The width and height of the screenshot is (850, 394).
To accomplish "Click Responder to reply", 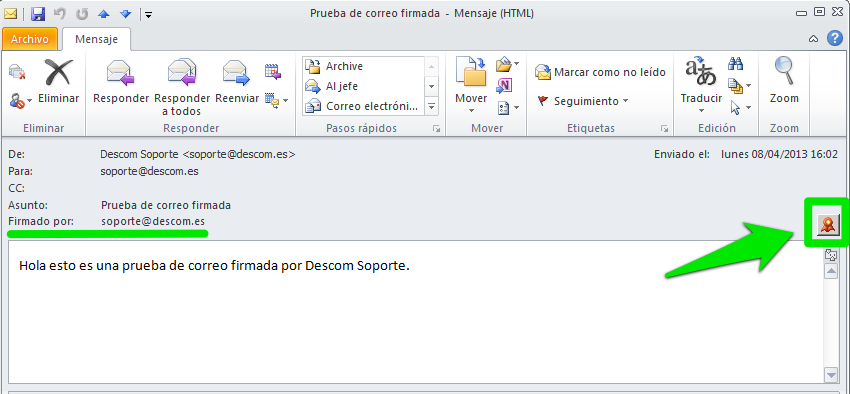I will [x=121, y=81].
